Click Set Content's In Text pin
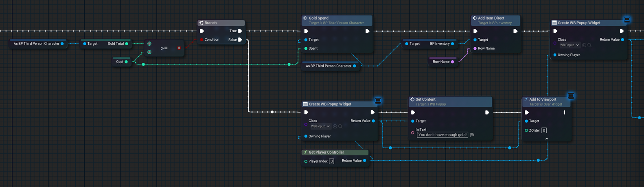The height and width of the screenshot is (187, 644). [413, 132]
